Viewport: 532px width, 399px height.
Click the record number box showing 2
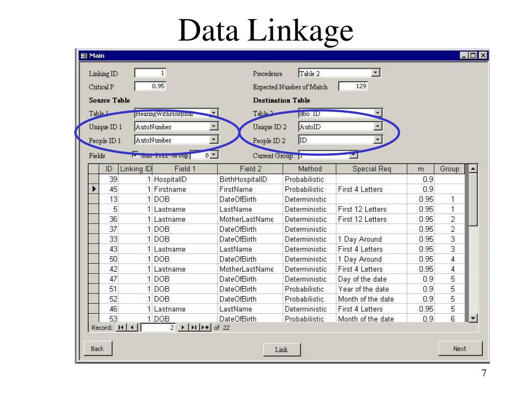pos(158,327)
